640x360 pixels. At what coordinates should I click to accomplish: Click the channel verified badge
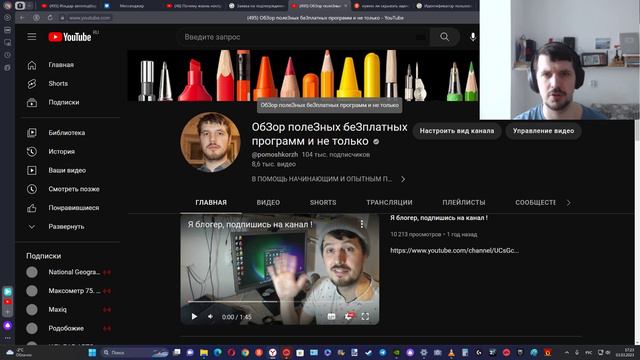pos(376,142)
